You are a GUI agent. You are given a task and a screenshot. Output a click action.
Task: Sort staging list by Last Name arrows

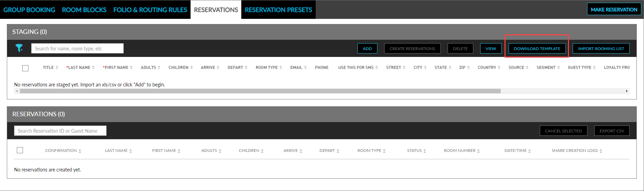pos(93,68)
